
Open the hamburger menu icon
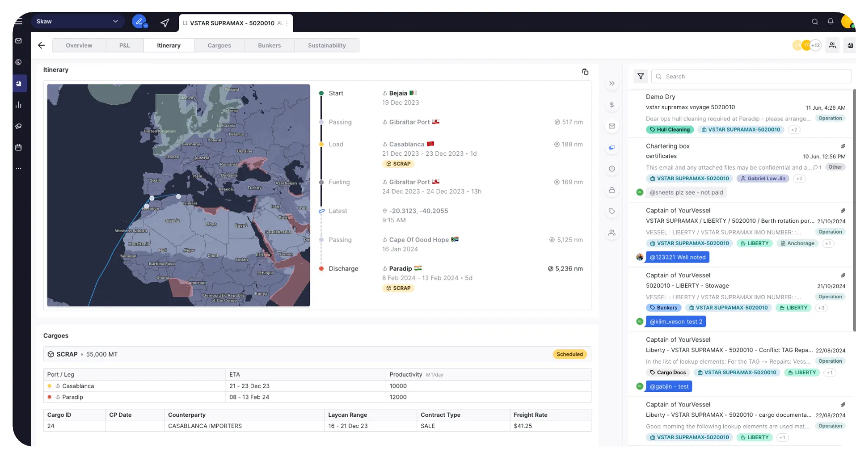click(19, 21)
